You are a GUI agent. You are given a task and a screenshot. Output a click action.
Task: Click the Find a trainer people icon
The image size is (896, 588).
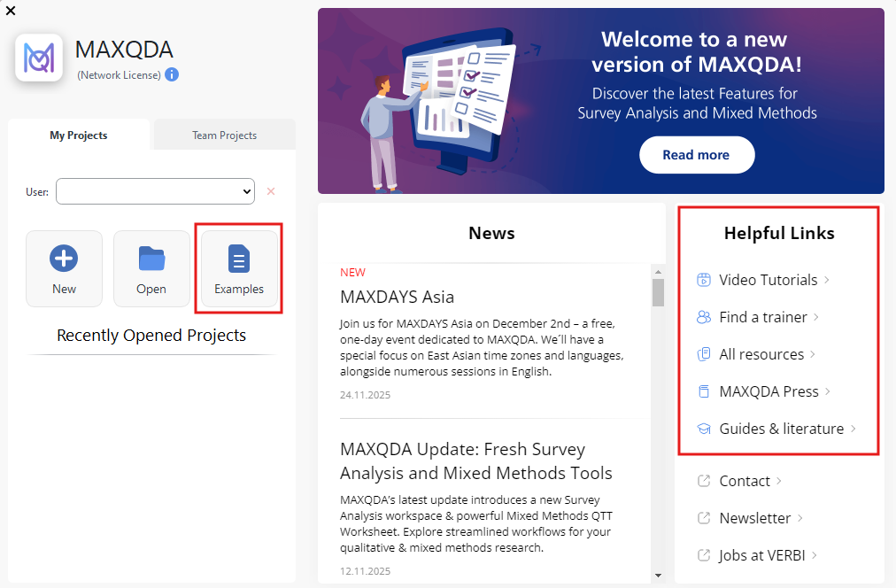[704, 317]
